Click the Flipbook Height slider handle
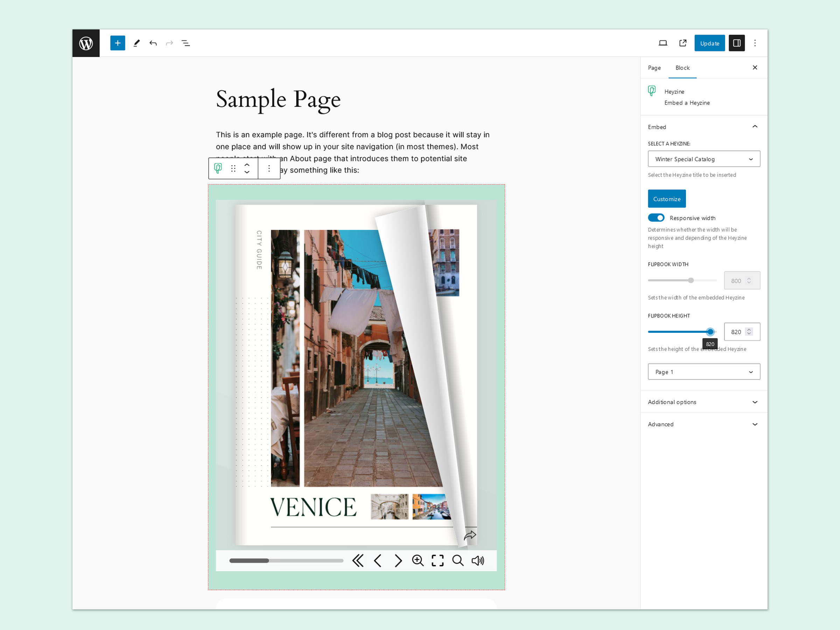The height and width of the screenshot is (630, 840). pyautogui.click(x=710, y=331)
